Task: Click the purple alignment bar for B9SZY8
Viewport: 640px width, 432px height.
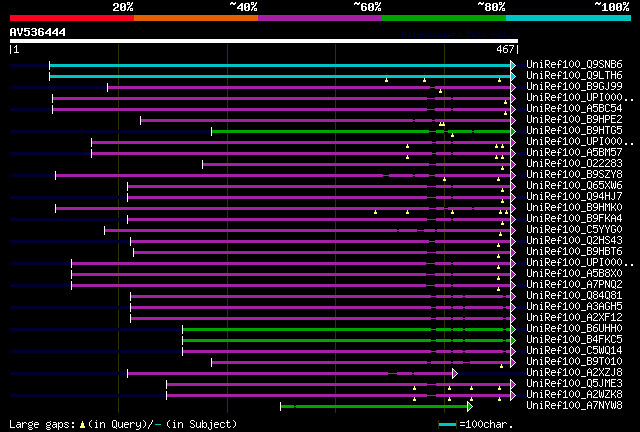Action: tap(283, 176)
